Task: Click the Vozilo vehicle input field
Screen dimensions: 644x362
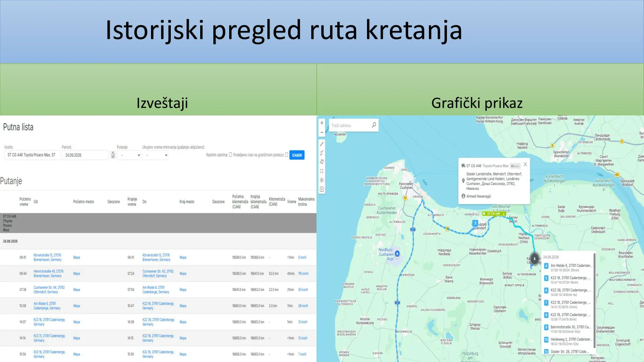Action: (32, 155)
